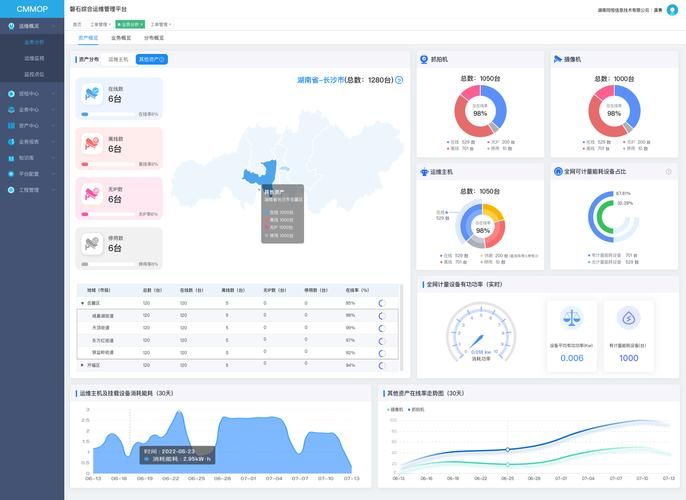Image resolution: width=686 pixels, height=500 pixels.
Task: Click the energy drop icon above value 1000
Action: (629, 318)
